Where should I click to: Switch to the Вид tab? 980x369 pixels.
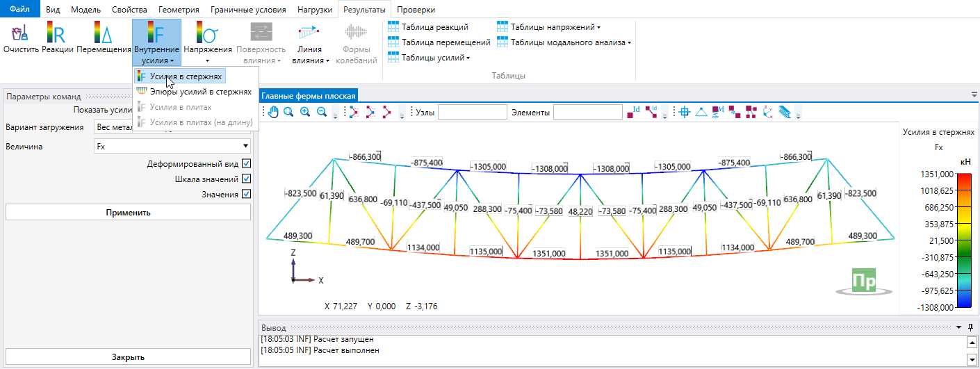pos(53,10)
